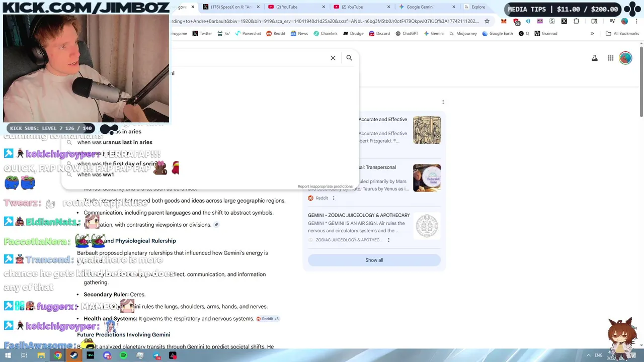The image size is (644, 362).
Task: Open the Drudge bookmark
Action: pyautogui.click(x=354, y=34)
